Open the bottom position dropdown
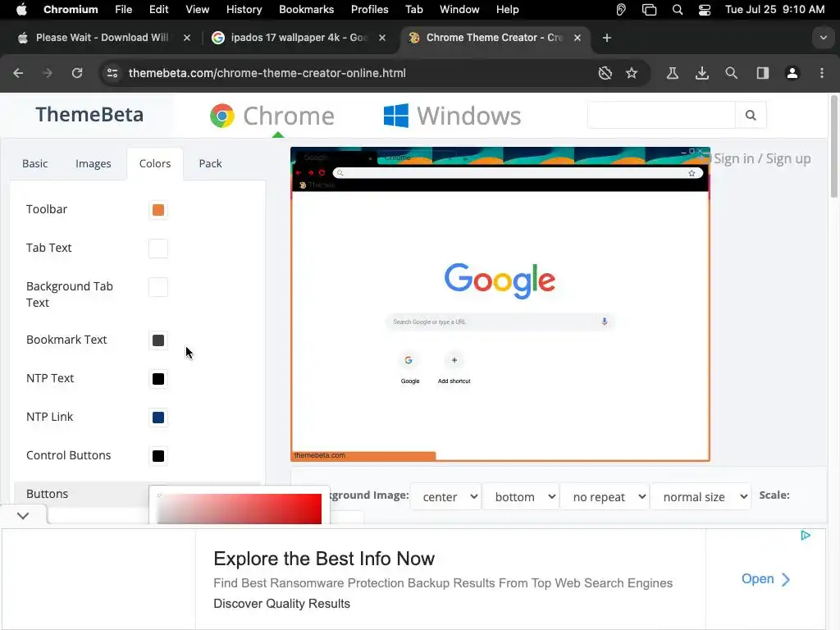840x630 pixels. (x=521, y=496)
